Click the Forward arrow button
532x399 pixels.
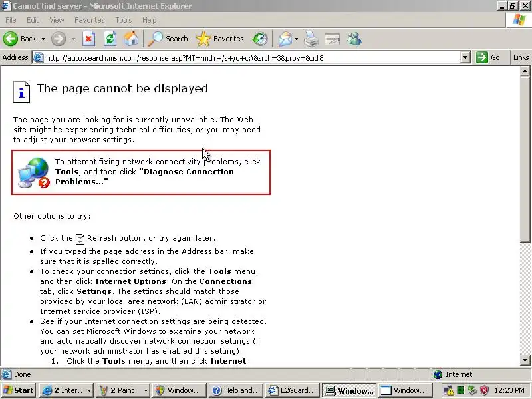point(59,39)
